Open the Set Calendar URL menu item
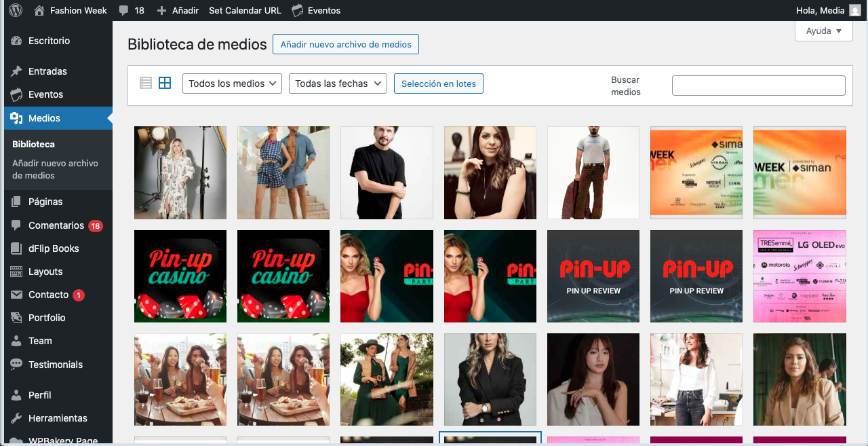Image resolution: width=868 pixels, height=446 pixels. 245,10
